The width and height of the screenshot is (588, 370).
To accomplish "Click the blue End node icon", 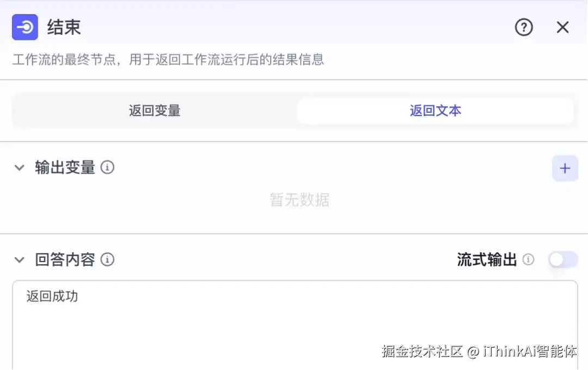I will coord(24,27).
